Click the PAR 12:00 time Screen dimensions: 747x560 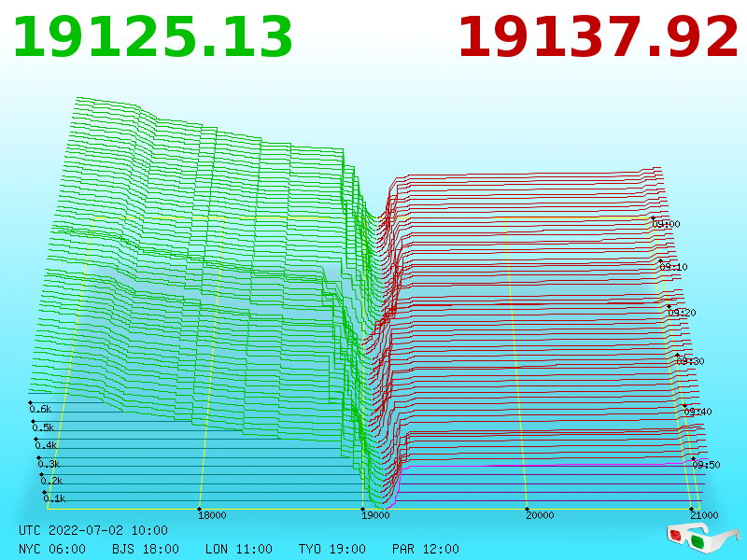point(426,549)
